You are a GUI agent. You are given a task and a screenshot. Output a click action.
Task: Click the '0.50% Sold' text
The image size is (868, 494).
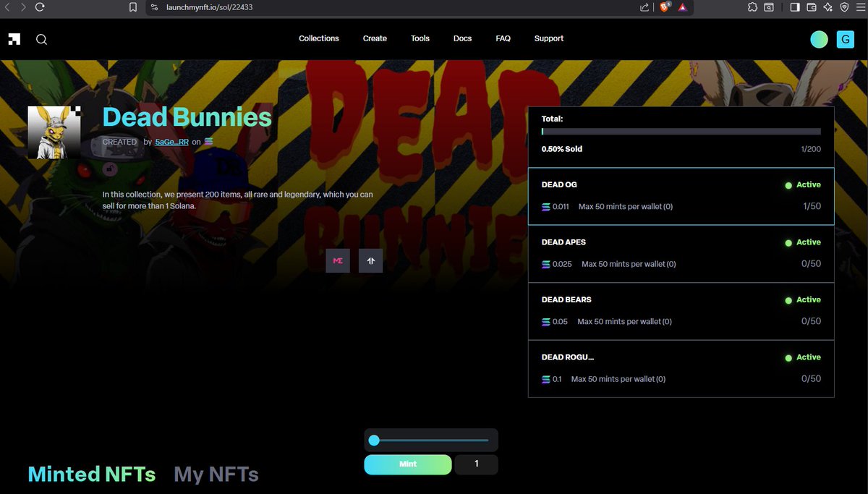(x=562, y=149)
